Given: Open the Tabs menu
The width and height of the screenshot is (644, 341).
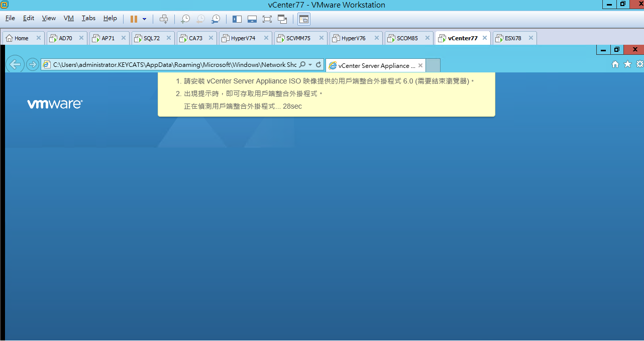Looking at the screenshot, I should coord(88,18).
